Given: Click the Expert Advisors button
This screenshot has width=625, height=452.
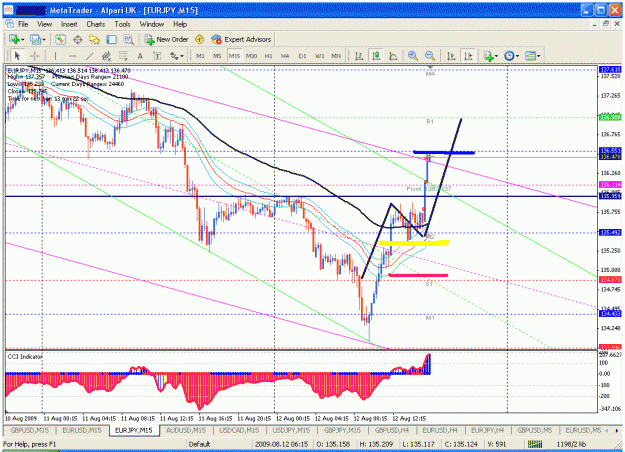Looking at the screenshot, I should [241, 39].
